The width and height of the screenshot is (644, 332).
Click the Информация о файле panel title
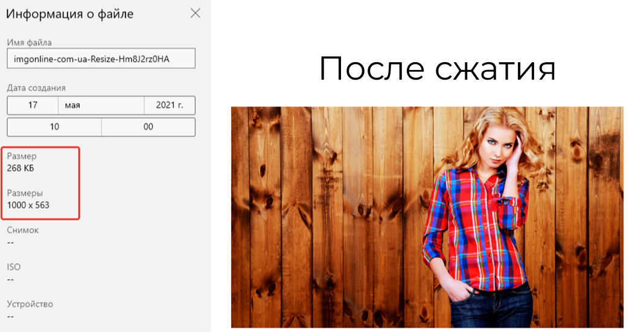pos(70,13)
